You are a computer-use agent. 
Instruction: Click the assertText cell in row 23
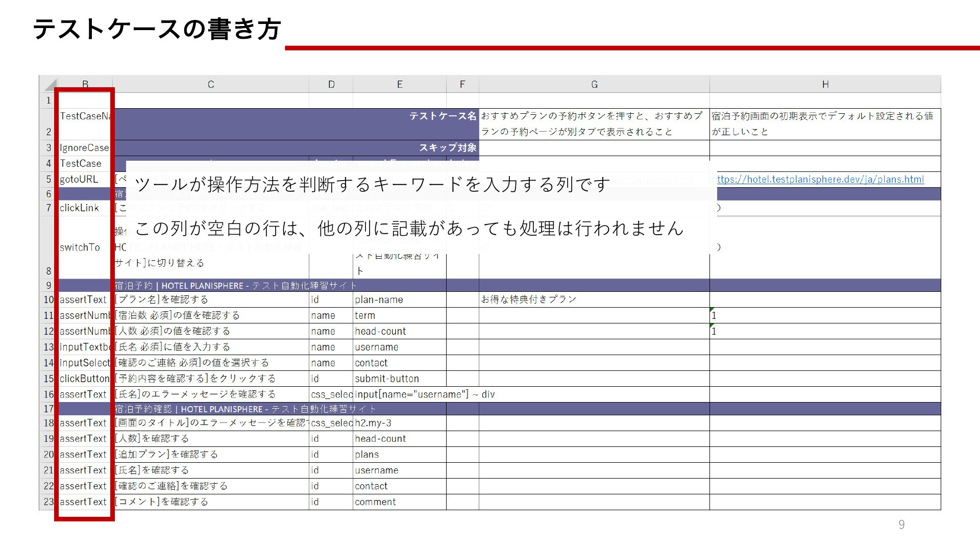click(85, 502)
